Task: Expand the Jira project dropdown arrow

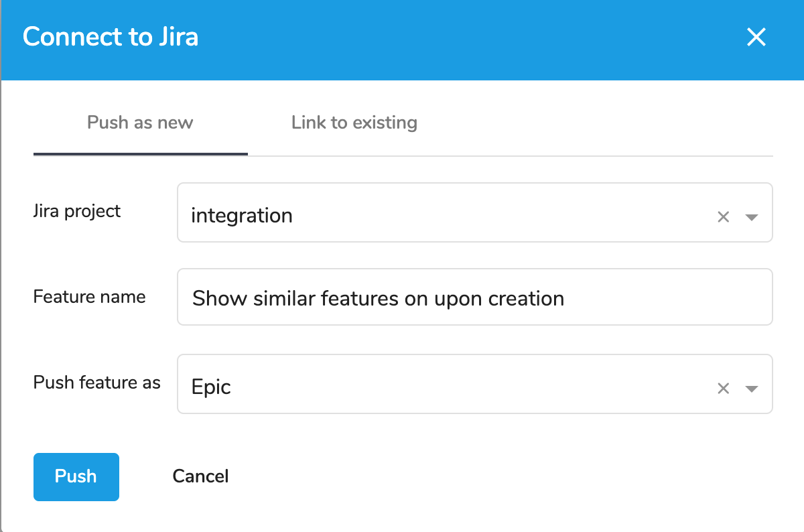Action: (x=752, y=217)
